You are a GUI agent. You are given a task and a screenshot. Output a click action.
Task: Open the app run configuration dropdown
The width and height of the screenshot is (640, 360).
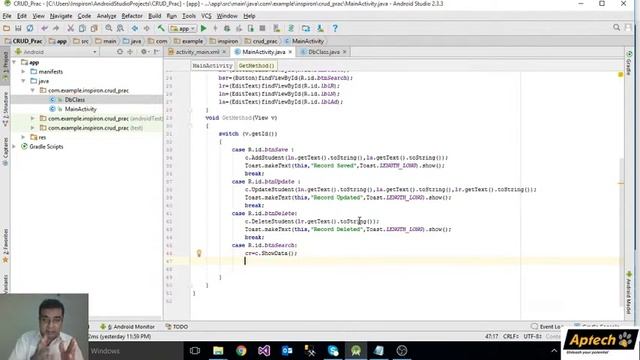[x=183, y=29]
